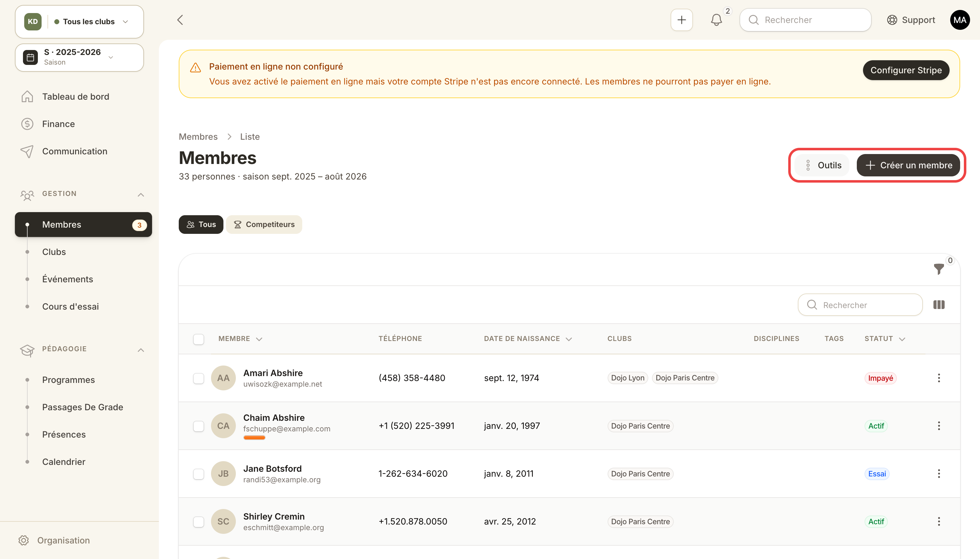Click the Tableau de bord home icon
This screenshot has width=980, height=559.
coord(27,96)
